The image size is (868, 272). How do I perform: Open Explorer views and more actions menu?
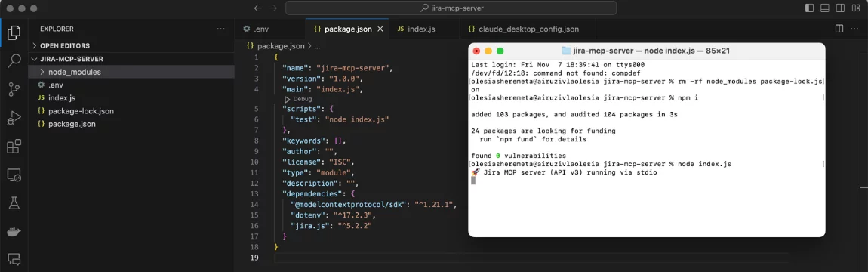(x=221, y=29)
